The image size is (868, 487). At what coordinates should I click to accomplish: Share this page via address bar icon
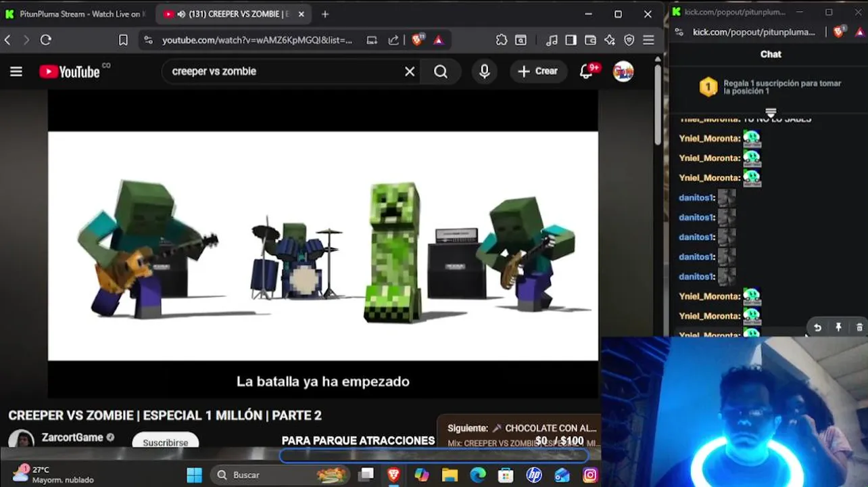tap(393, 41)
